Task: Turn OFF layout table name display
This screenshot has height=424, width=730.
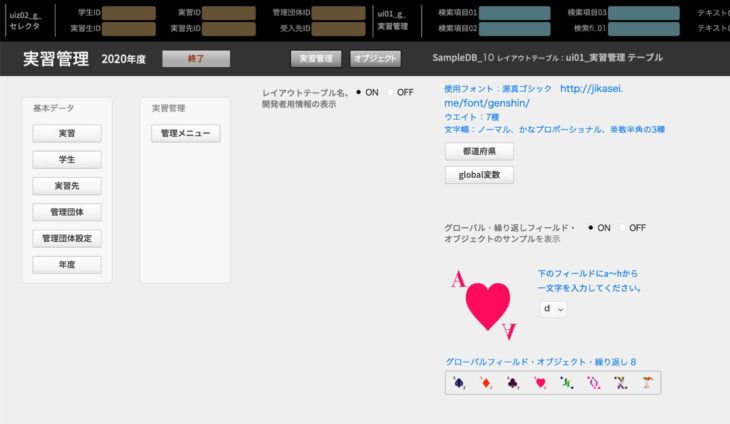Action: pyautogui.click(x=391, y=92)
